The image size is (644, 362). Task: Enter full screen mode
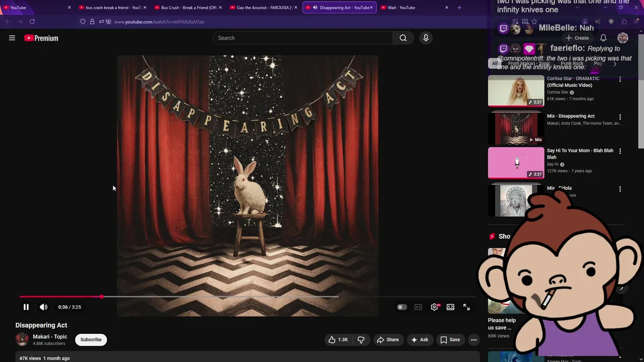466,307
